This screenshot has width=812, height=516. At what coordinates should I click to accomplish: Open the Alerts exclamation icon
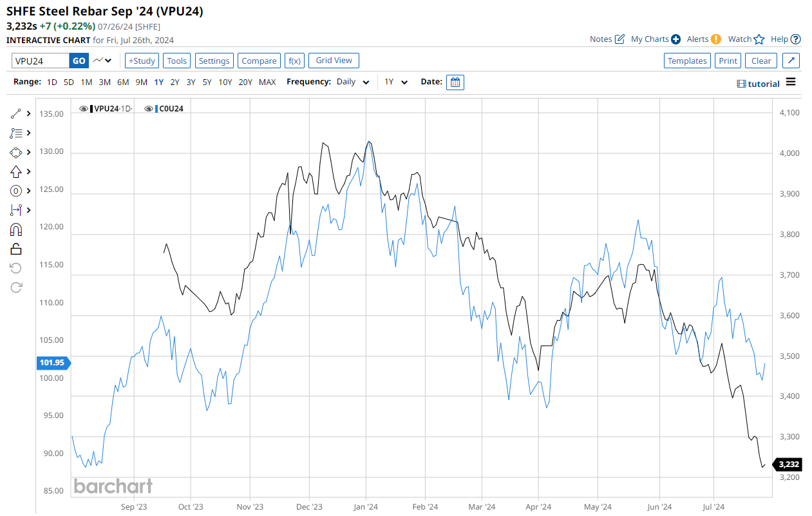(716, 39)
